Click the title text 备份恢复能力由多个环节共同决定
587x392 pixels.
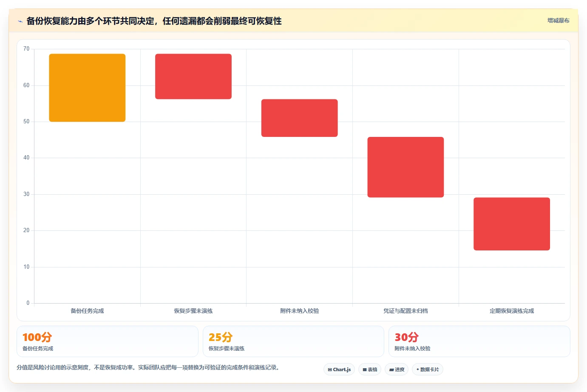pos(90,21)
